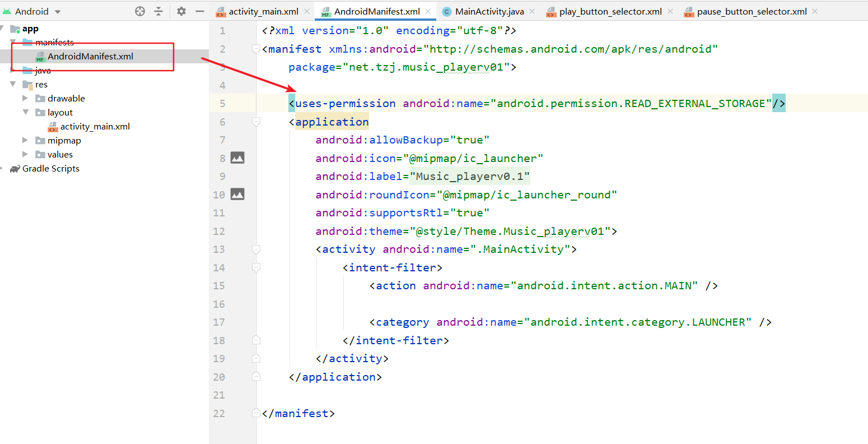Viewport: 868px width, 444px height.
Task: Collapse the intent-filter fold on line 14
Action: pyautogui.click(x=256, y=267)
